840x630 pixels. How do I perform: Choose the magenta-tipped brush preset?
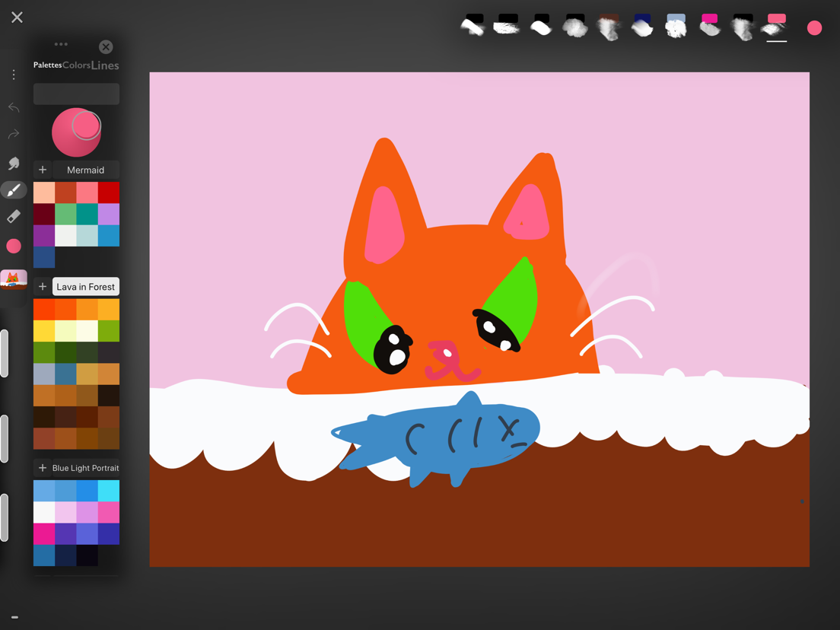(709, 25)
